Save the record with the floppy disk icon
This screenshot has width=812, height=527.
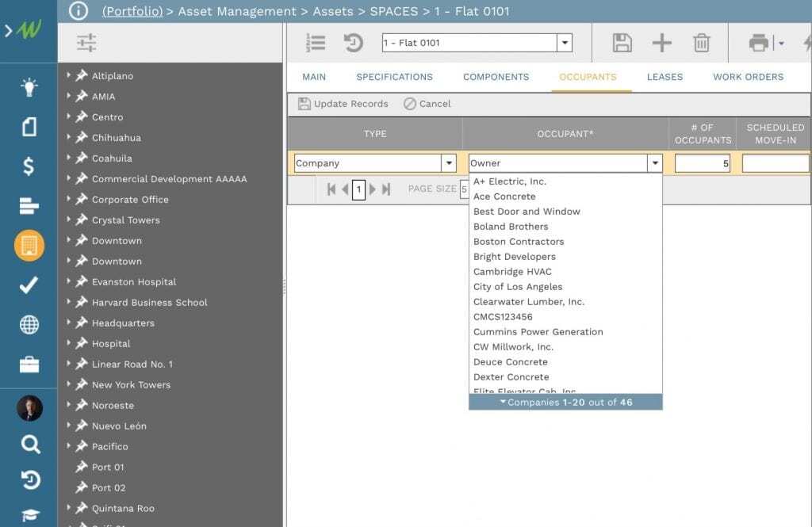(x=622, y=43)
